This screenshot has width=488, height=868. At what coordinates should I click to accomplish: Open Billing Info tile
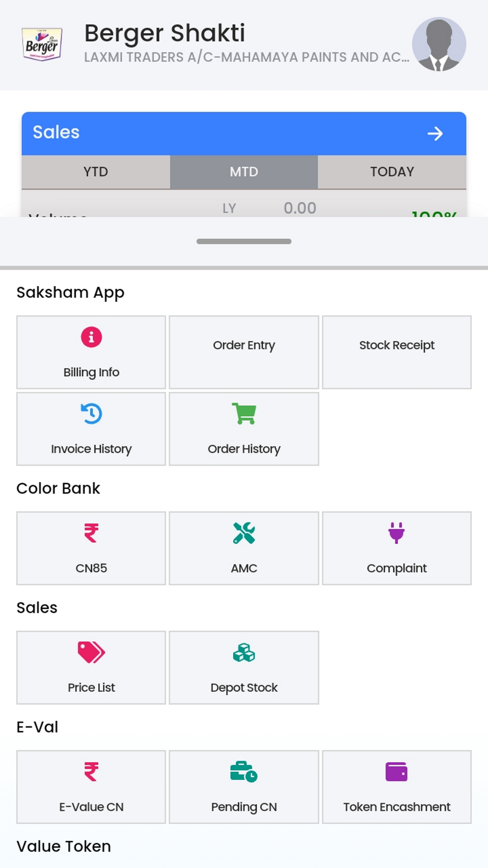91,352
